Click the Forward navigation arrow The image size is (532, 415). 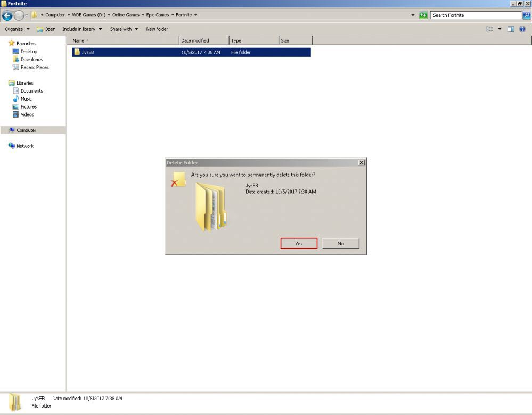19,15
